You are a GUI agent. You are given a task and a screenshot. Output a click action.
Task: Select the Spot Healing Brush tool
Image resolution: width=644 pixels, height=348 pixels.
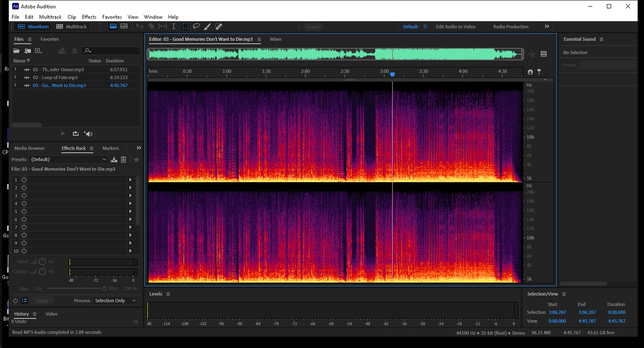pyautogui.click(x=218, y=26)
